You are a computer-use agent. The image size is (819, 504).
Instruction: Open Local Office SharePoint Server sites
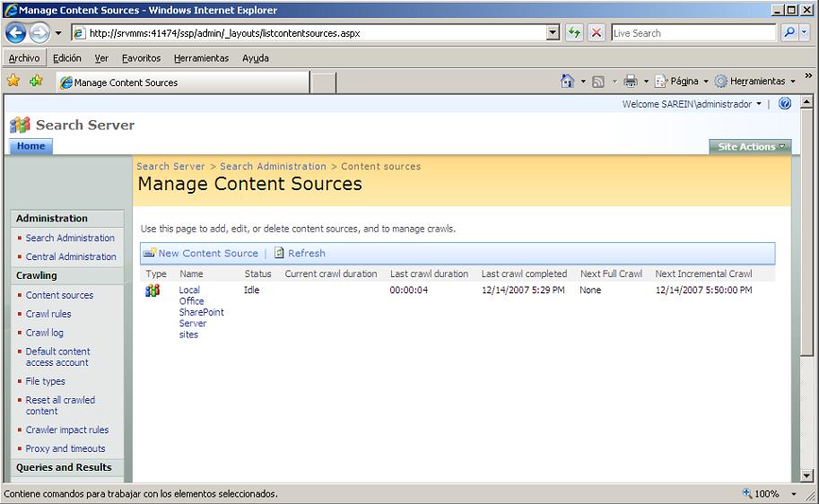[x=201, y=312]
